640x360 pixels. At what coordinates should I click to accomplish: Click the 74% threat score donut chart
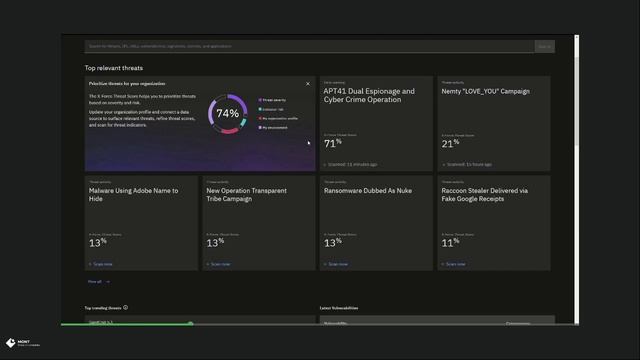(228, 113)
